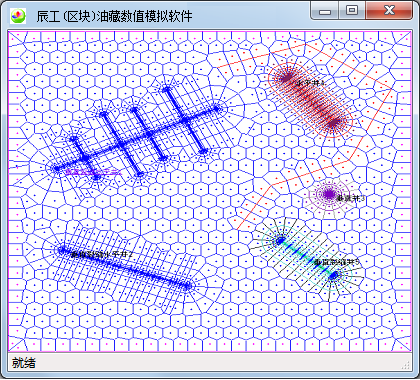Click the application logo icon in title bar
The width and height of the screenshot is (420, 380).
pos(18,16)
